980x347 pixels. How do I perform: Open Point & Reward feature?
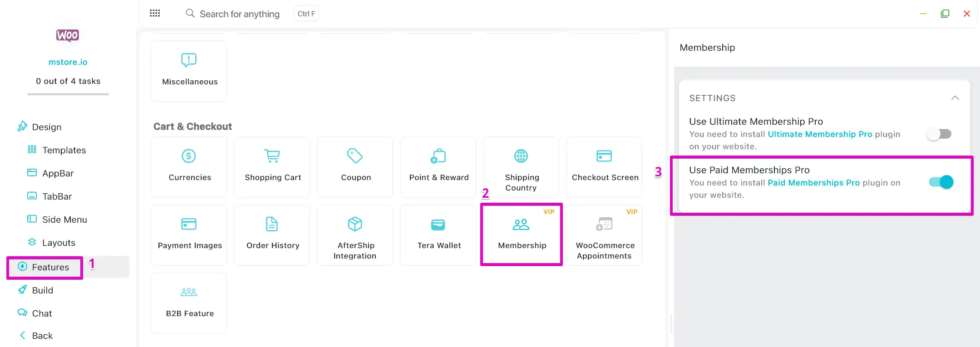tap(438, 166)
